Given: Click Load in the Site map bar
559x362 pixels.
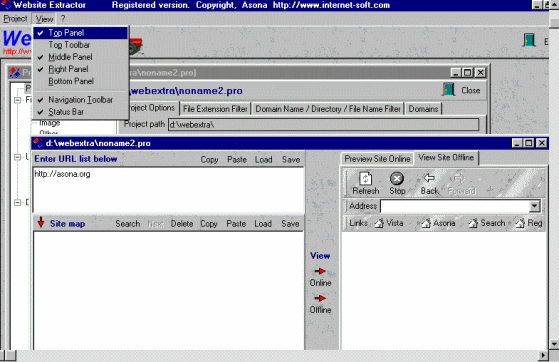Looking at the screenshot, I should click(x=263, y=224).
